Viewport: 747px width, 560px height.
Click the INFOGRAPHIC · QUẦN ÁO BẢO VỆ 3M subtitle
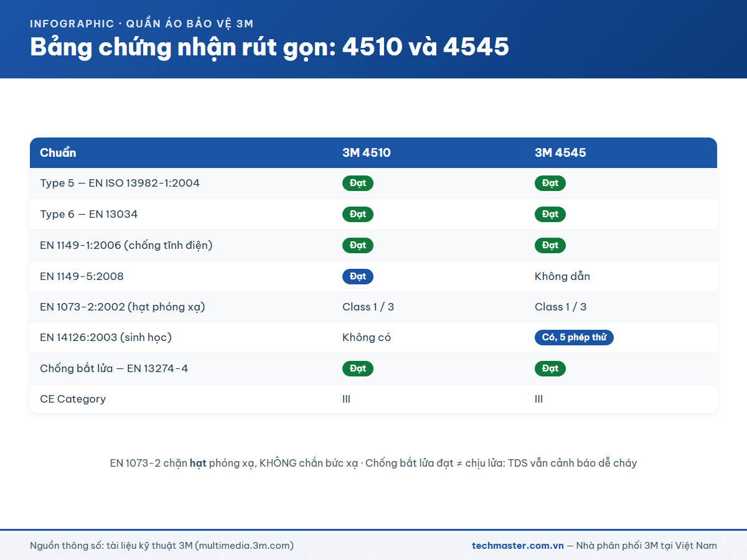[x=142, y=24]
